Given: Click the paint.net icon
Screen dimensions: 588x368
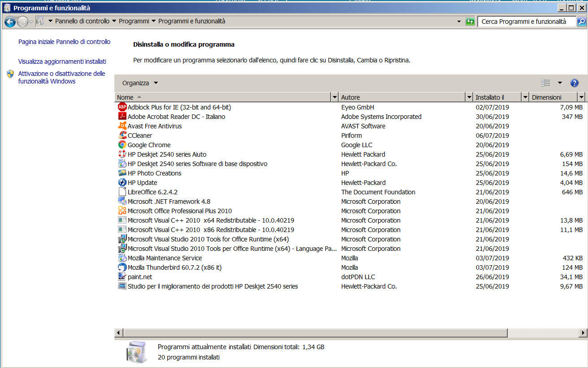Looking at the screenshot, I should pos(122,277).
